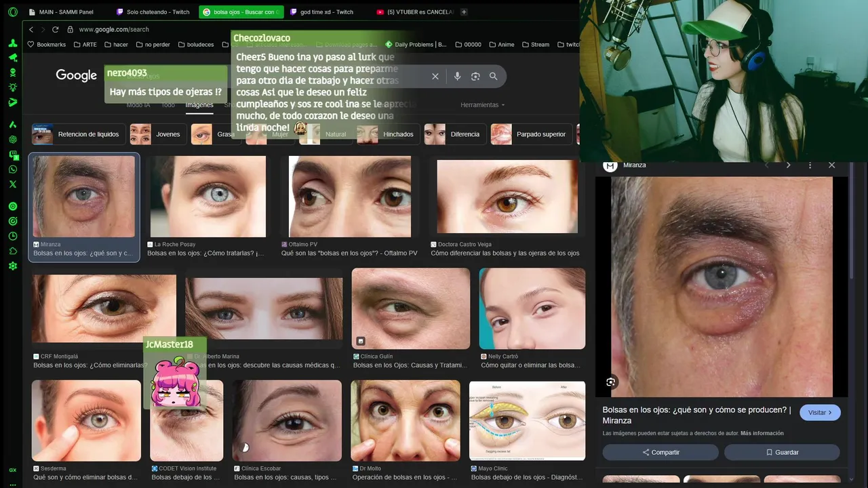
Task: Open the Clínica Gulín image result
Action: point(411,308)
